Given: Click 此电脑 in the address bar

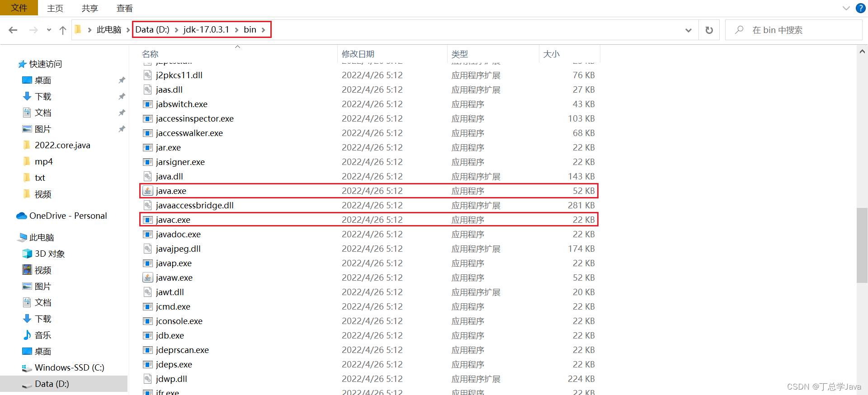Looking at the screenshot, I should [109, 30].
